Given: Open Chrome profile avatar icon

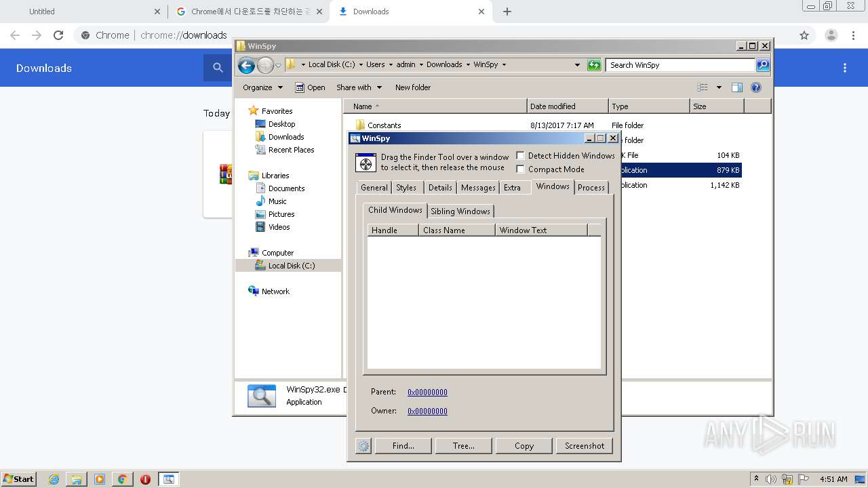Looking at the screenshot, I should [x=831, y=35].
